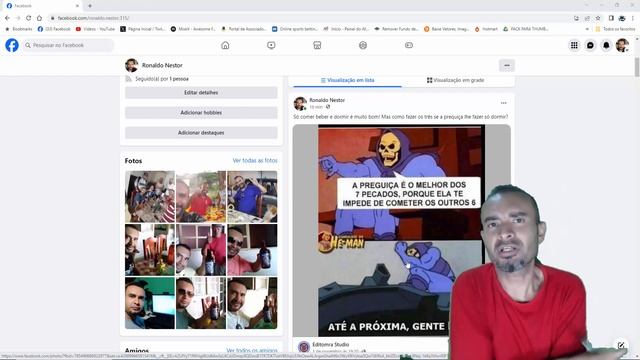
Task: Open the Skeletor meme image in the post
Action: (x=402, y=231)
